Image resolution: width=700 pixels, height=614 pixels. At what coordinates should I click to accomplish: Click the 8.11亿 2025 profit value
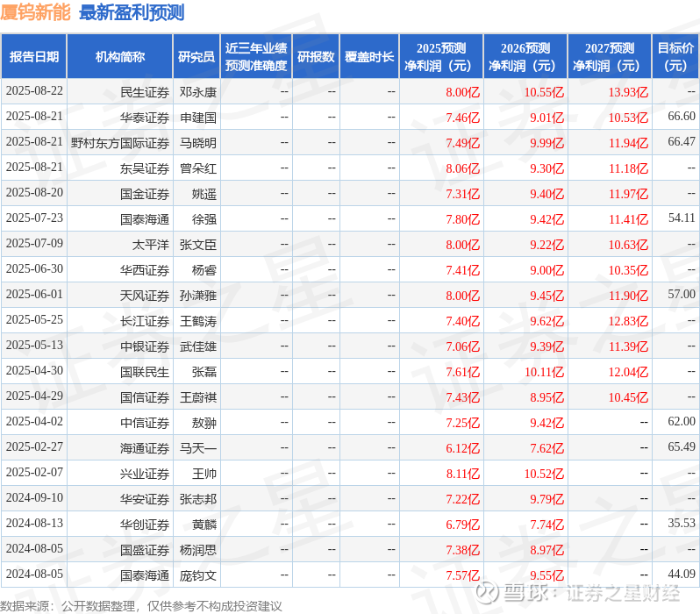click(x=463, y=474)
